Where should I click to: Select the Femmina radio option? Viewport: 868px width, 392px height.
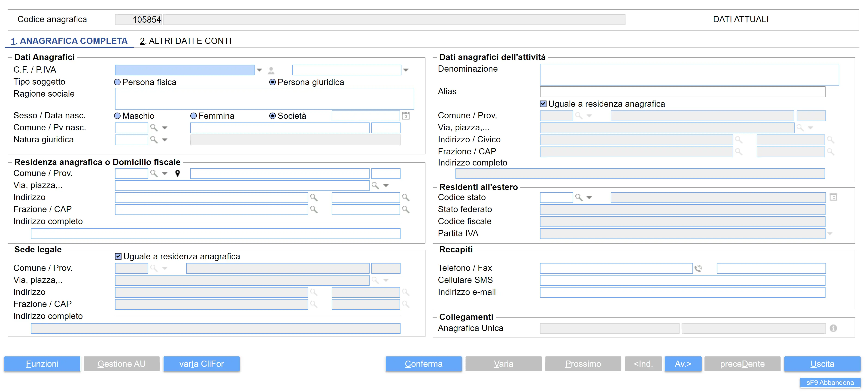click(x=194, y=116)
